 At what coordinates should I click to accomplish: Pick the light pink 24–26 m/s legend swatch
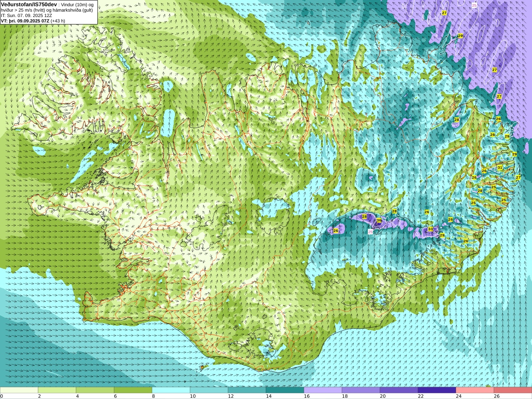click(x=475, y=390)
